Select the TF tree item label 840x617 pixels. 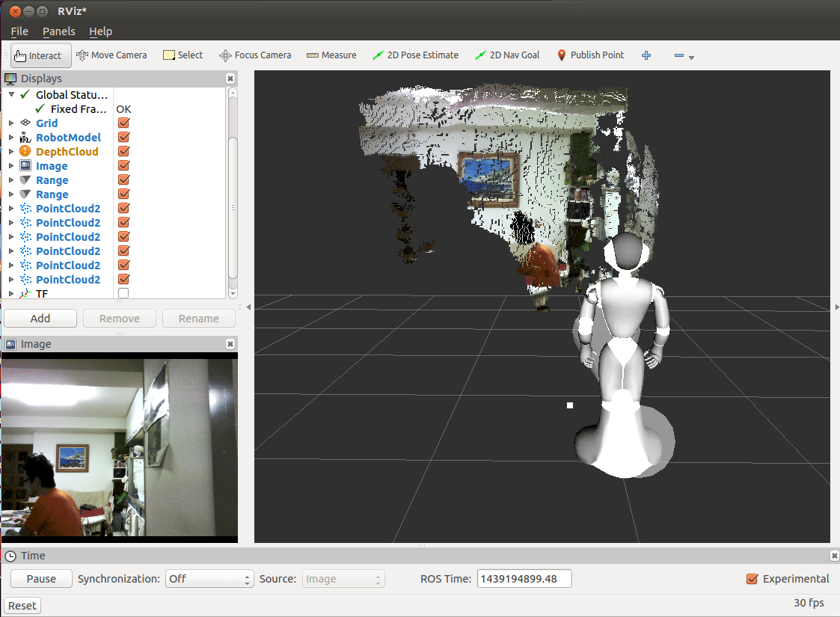pos(42,293)
